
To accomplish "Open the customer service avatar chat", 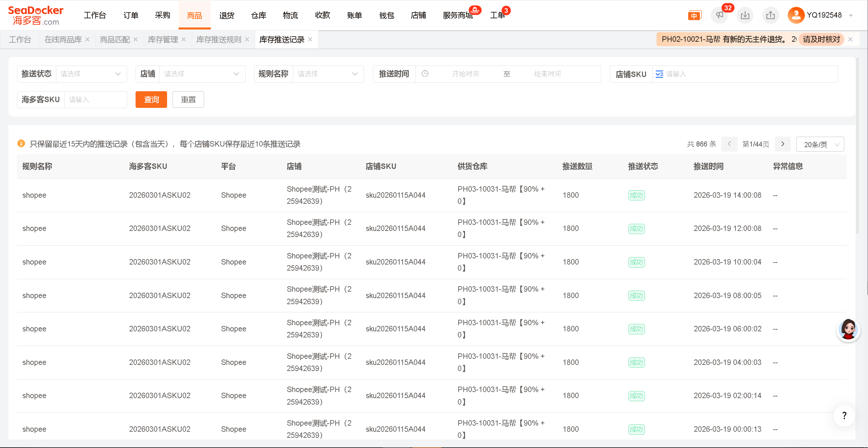I will [x=848, y=330].
